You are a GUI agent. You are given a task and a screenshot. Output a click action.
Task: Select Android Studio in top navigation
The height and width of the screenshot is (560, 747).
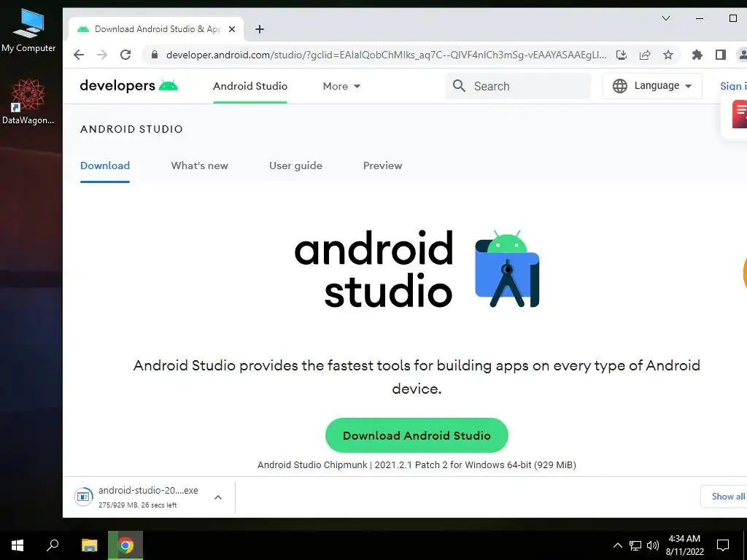pos(250,86)
